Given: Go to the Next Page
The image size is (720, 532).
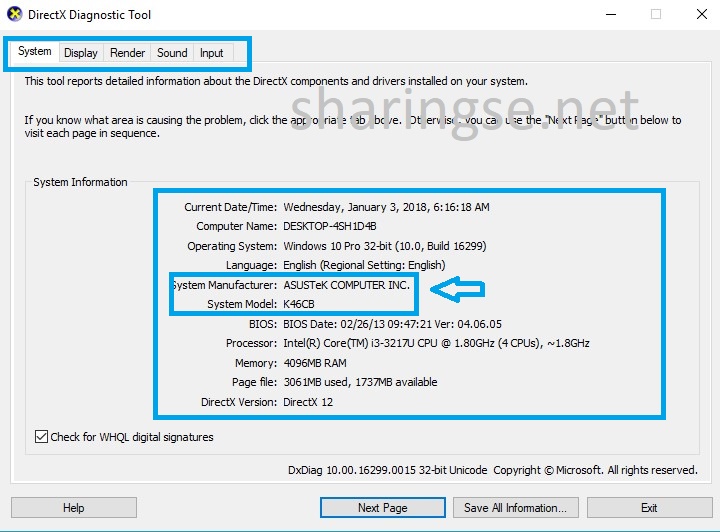Looking at the screenshot, I should [382, 508].
